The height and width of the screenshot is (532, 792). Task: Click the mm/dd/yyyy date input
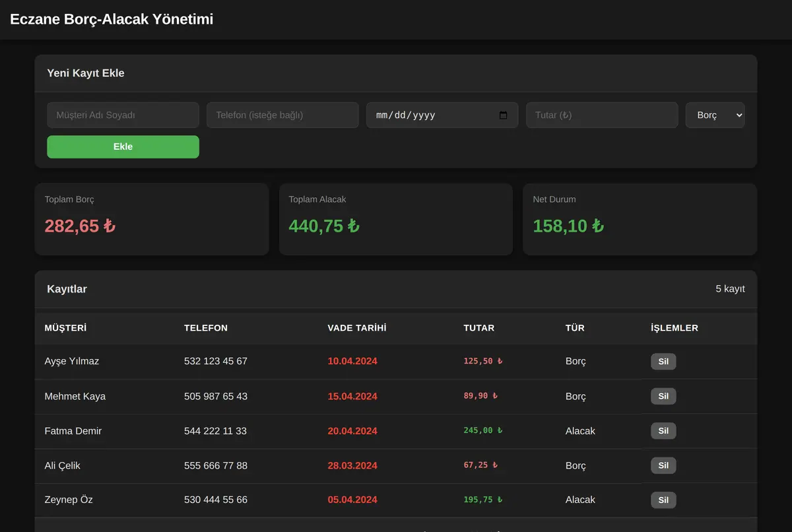[x=442, y=115]
